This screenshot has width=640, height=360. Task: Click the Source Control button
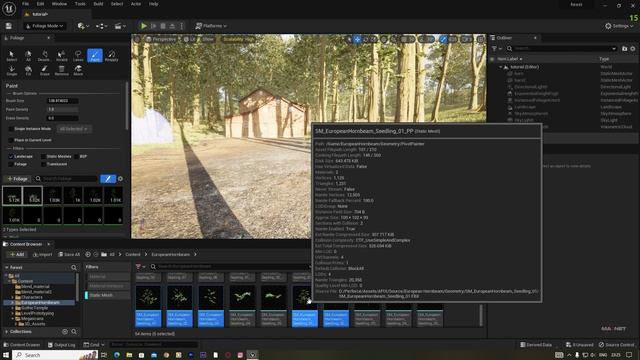616,345
